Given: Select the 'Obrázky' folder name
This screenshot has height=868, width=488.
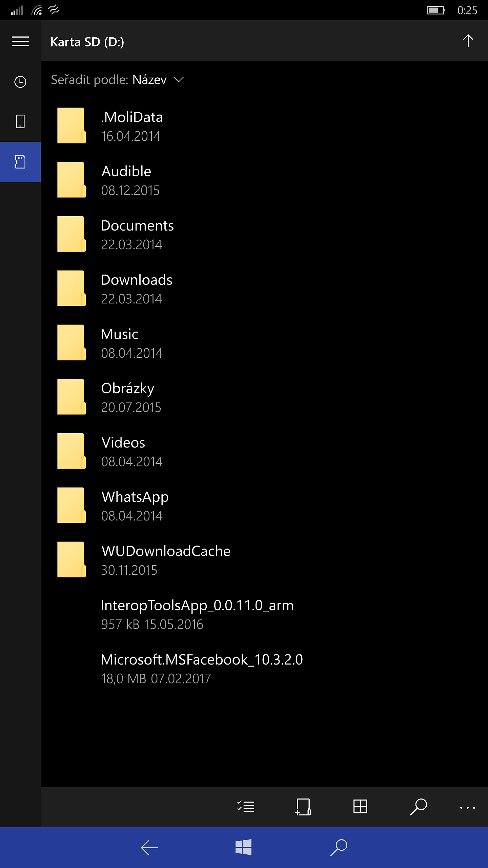Looking at the screenshot, I should [x=128, y=389].
